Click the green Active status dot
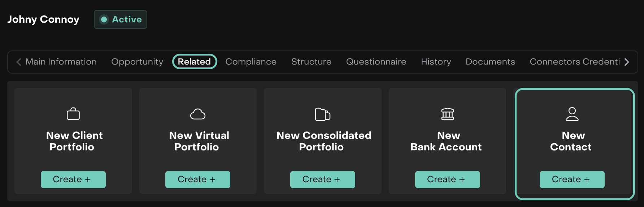The width and height of the screenshot is (644, 207). [x=104, y=19]
